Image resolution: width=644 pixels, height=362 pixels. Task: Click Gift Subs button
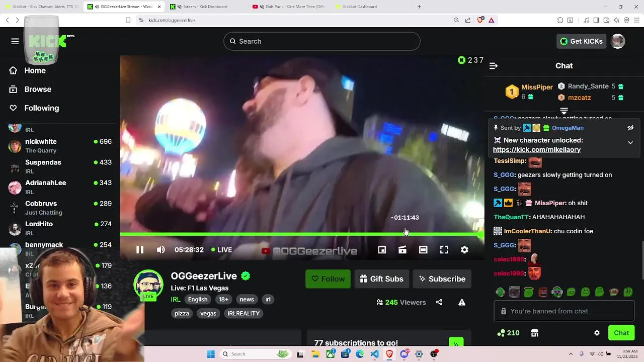pyautogui.click(x=381, y=279)
